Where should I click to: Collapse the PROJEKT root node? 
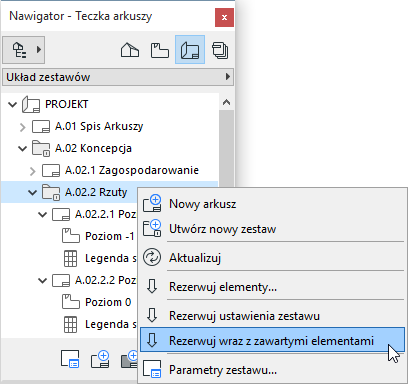coord(13,105)
